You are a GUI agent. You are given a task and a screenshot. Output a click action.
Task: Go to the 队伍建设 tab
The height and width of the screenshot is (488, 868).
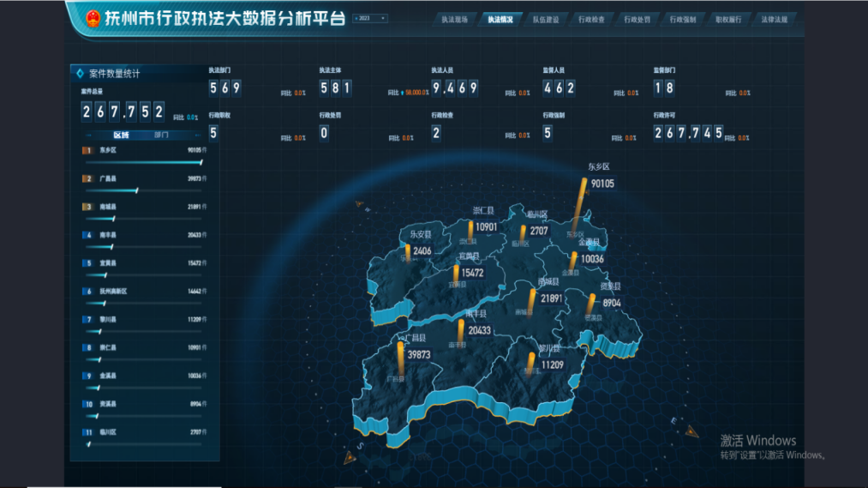pyautogui.click(x=545, y=19)
